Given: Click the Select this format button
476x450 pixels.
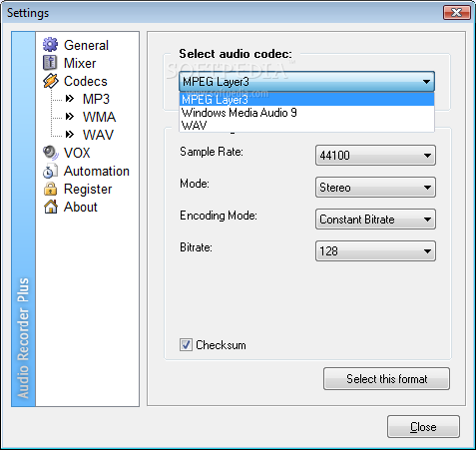Looking at the screenshot, I should tap(386, 379).
